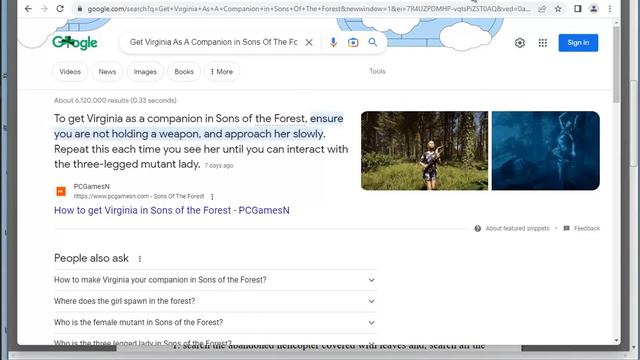
Task: Reload the page with the refresh icon
Action: coord(60,9)
